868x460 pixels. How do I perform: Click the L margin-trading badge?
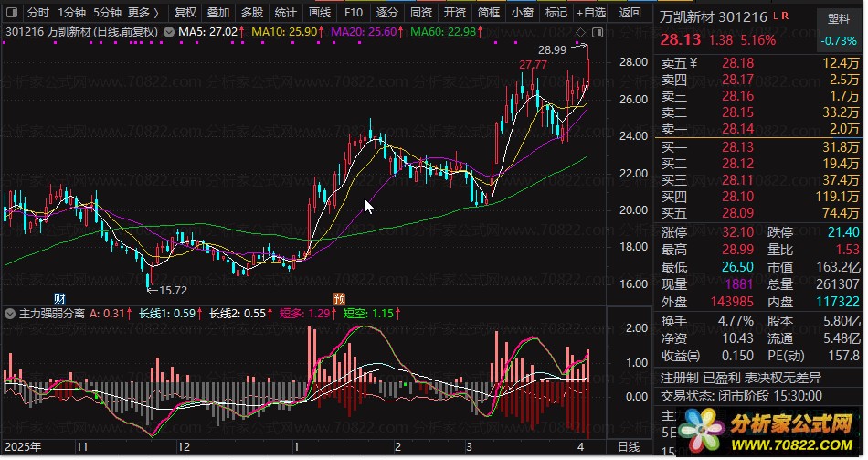776,16
